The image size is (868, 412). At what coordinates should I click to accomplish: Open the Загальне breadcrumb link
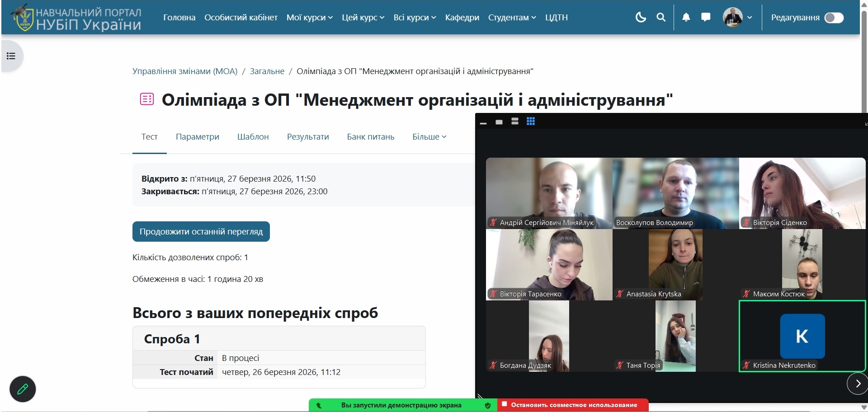coord(267,71)
